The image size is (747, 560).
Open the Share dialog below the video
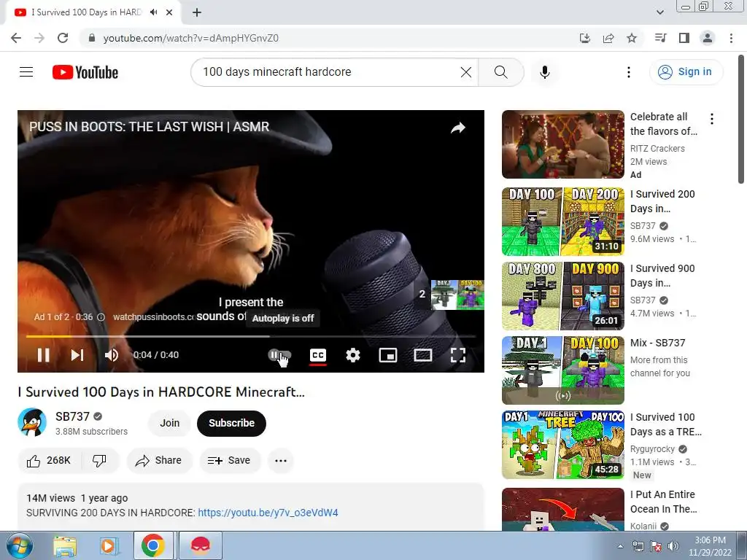pyautogui.click(x=158, y=461)
